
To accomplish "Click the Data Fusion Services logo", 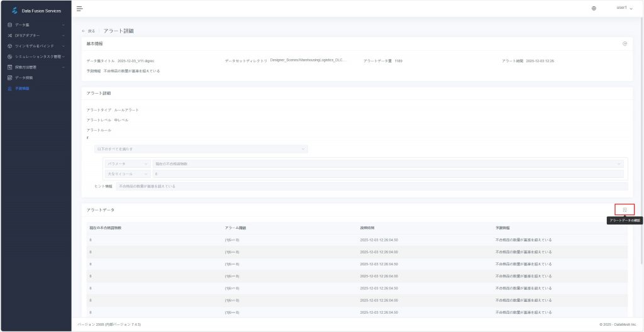I will pos(15,10).
